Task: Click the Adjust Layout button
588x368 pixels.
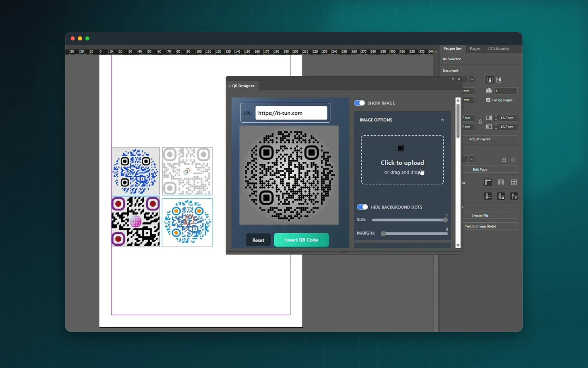Action: tap(490, 139)
